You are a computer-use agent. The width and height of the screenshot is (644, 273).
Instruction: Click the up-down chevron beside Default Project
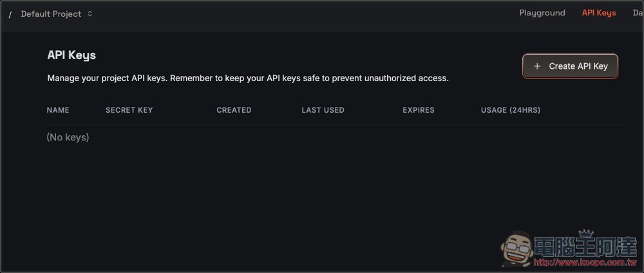[x=90, y=14]
